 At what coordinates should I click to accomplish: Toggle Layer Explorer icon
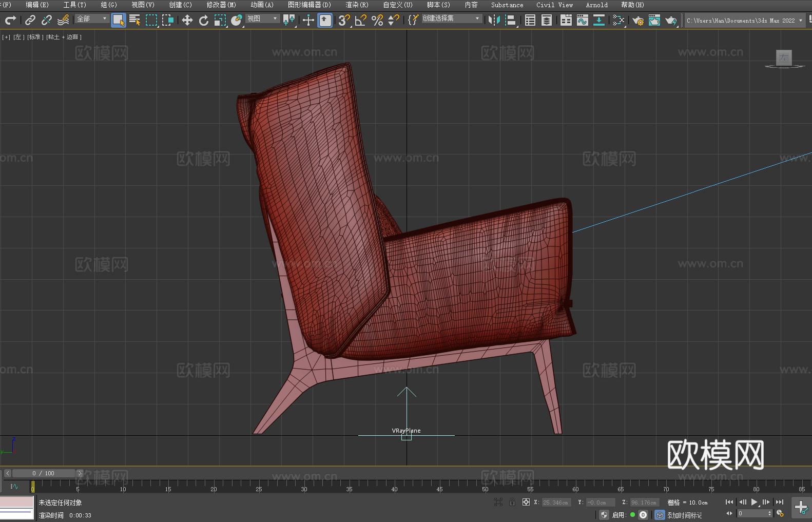[547, 20]
